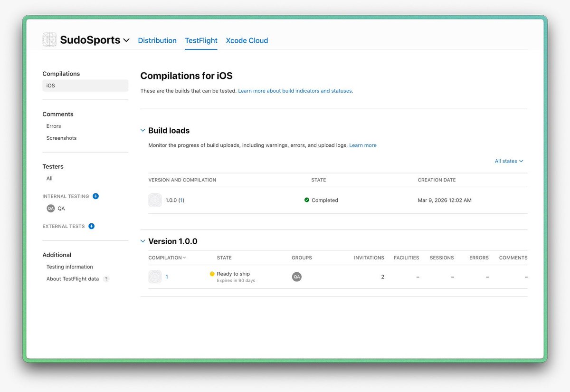
Task: Click the QA avatar icon in sidebar
Action: (x=51, y=209)
